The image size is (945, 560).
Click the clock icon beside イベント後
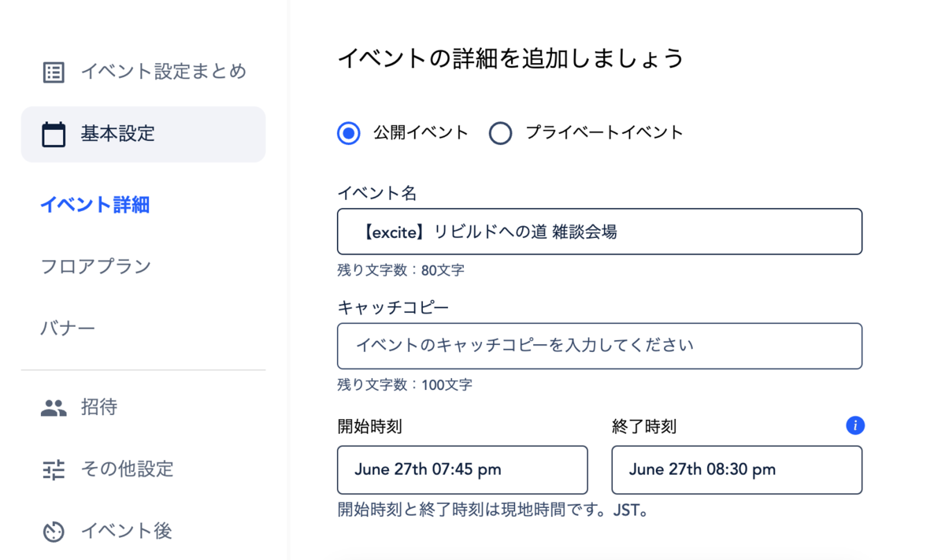[54, 532]
